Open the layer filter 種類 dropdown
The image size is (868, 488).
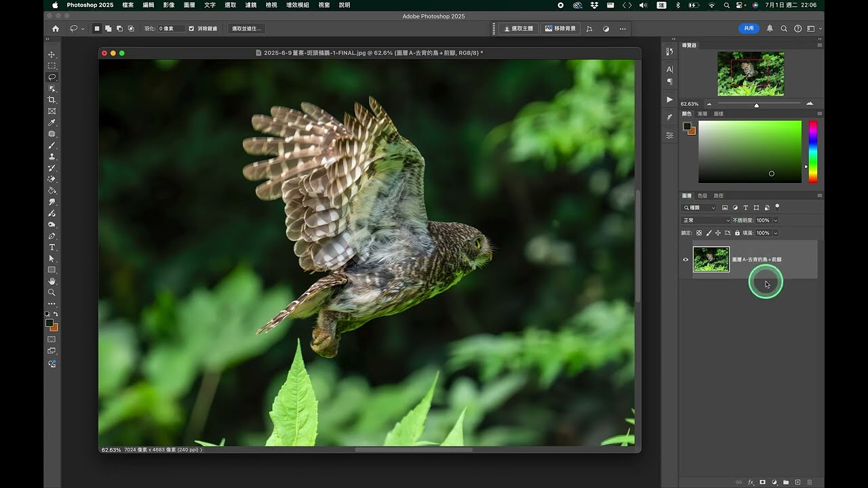coord(699,207)
